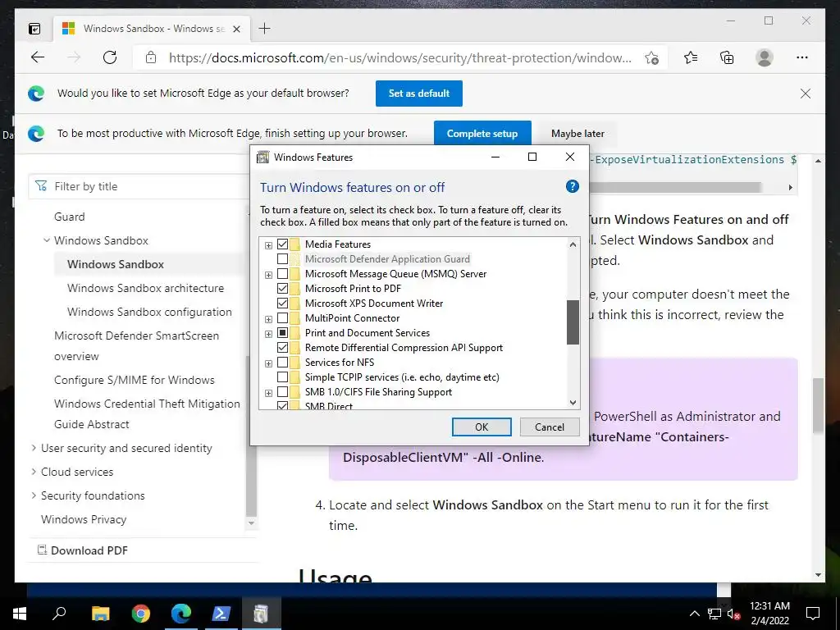Open a new tab with plus button
840x630 pixels.
(x=265, y=29)
